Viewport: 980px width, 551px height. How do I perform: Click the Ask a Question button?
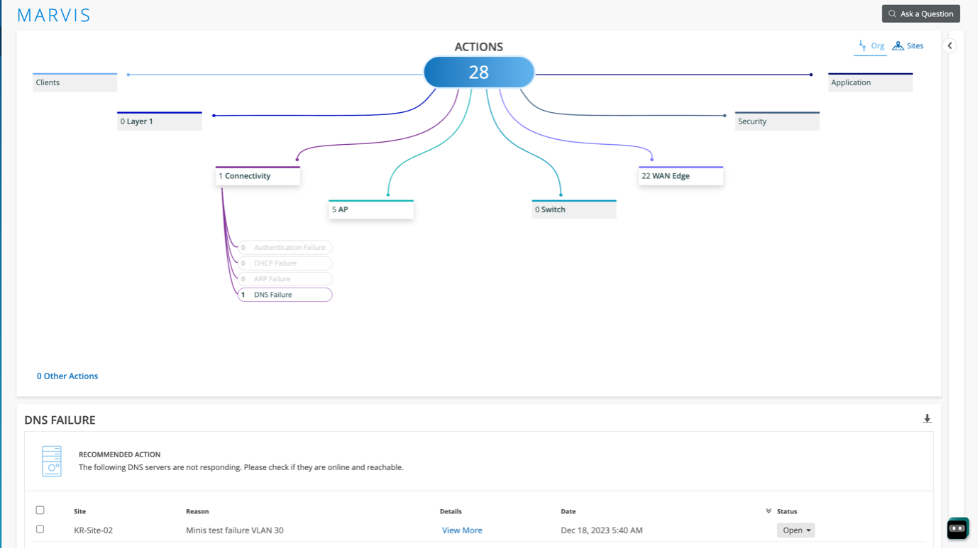point(920,13)
